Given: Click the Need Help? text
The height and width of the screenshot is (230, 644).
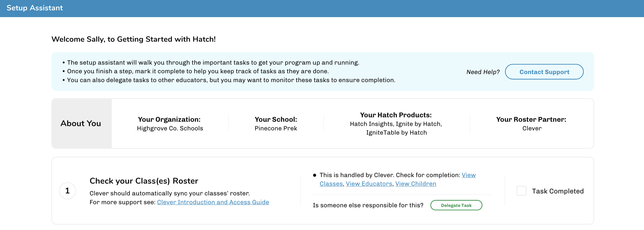Looking at the screenshot, I should pyautogui.click(x=483, y=72).
